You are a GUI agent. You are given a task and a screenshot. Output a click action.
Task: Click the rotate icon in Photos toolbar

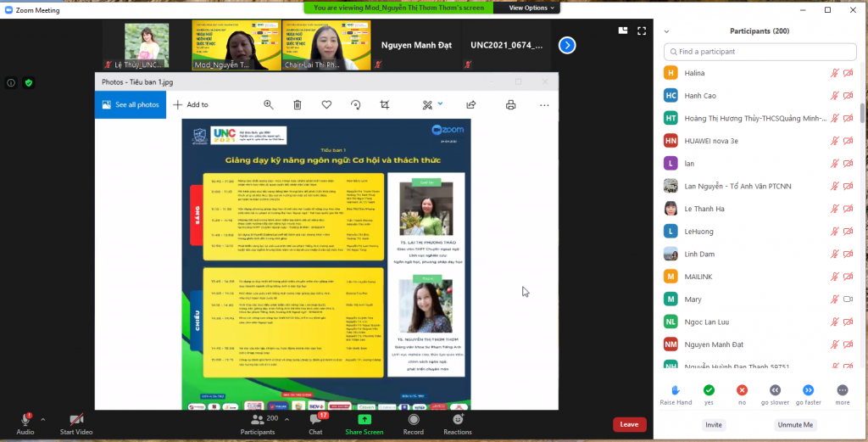pos(356,104)
